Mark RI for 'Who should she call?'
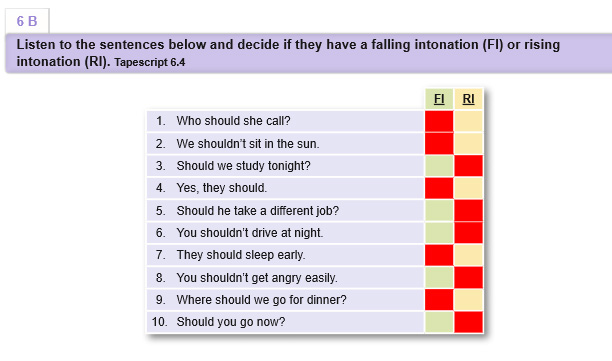This screenshot has height=361, width=612. click(x=468, y=121)
